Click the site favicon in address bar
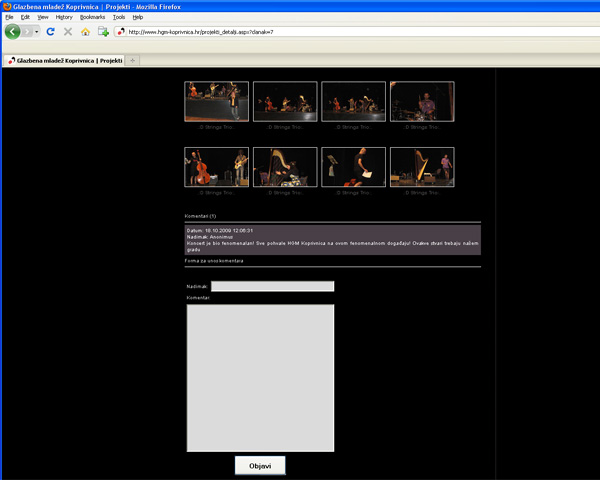This screenshot has width=600, height=480. [121, 32]
